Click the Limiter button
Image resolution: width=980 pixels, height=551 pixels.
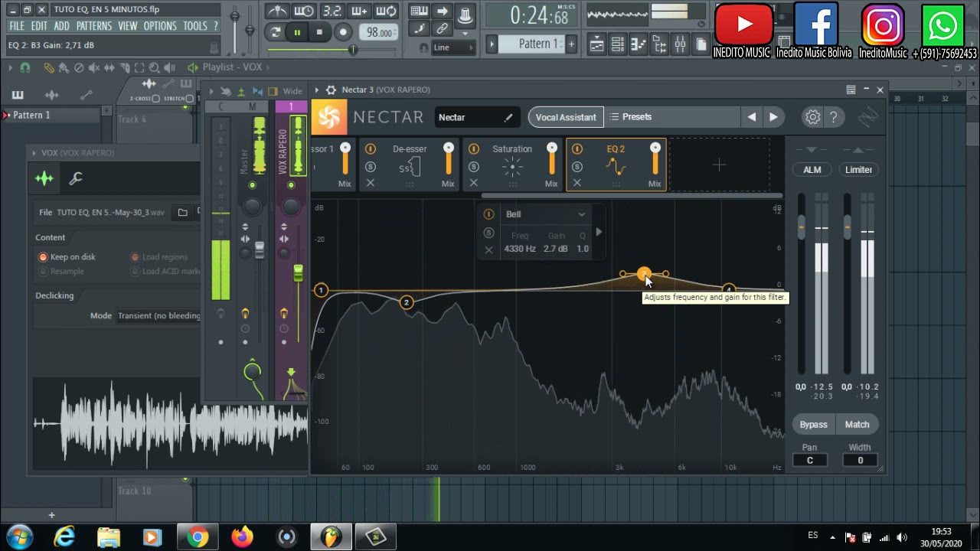858,170
